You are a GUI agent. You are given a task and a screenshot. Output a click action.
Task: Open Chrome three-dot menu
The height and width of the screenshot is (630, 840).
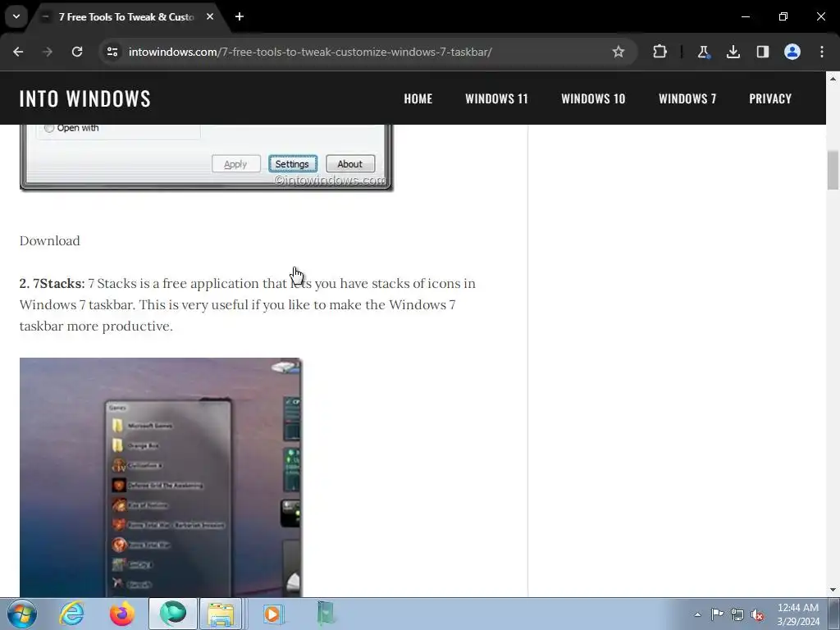(x=822, y=52)
